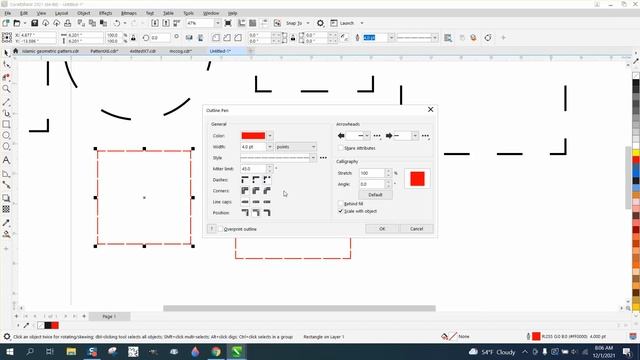The height and width of the screenshot is (360, 640).
Task: Choose mitered Corners option in Outline Pen
Action: pyautogui.click(x=245, y=191)
